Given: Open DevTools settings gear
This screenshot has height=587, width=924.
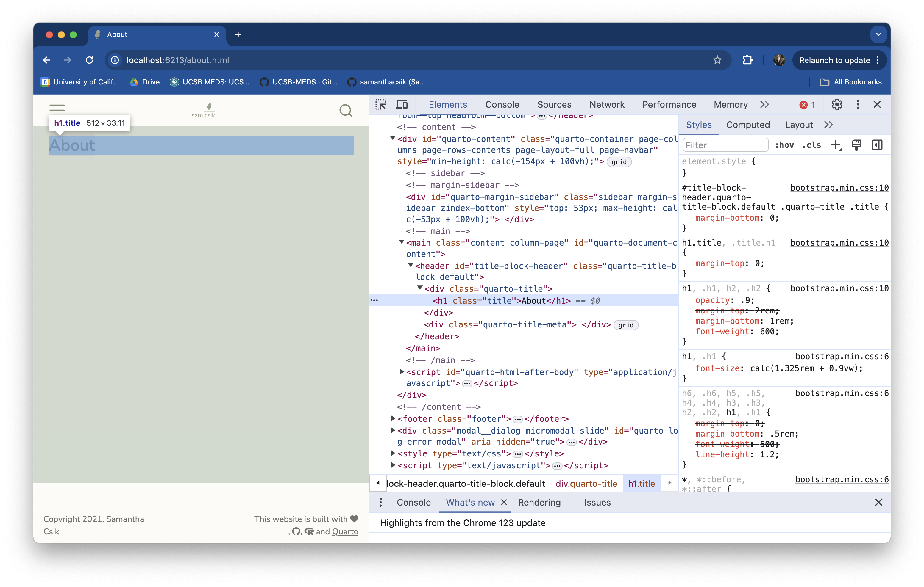Looking at the screenshot, I should point(837,104).
